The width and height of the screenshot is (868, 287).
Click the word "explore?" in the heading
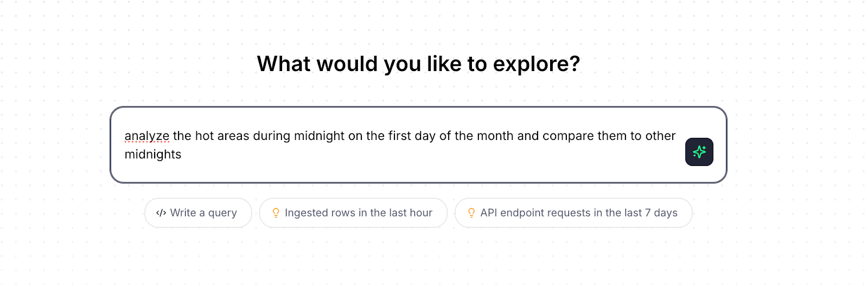point(536,64)
